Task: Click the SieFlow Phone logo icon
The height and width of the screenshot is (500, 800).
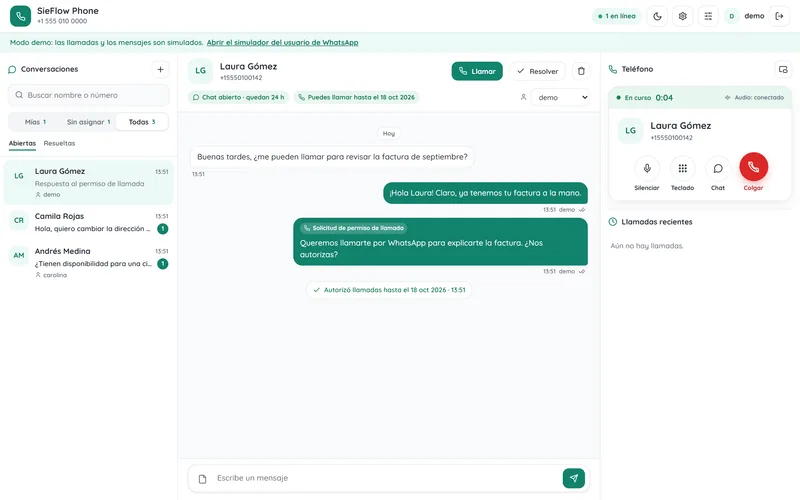Action: 20,16
